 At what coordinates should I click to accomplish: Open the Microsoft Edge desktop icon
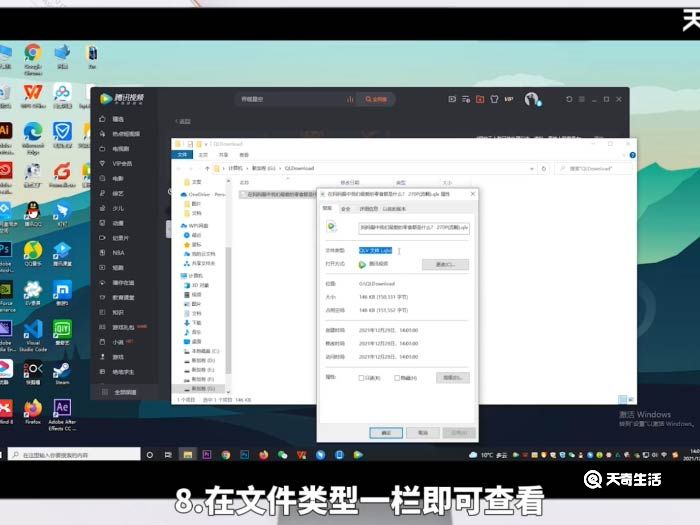33,138
